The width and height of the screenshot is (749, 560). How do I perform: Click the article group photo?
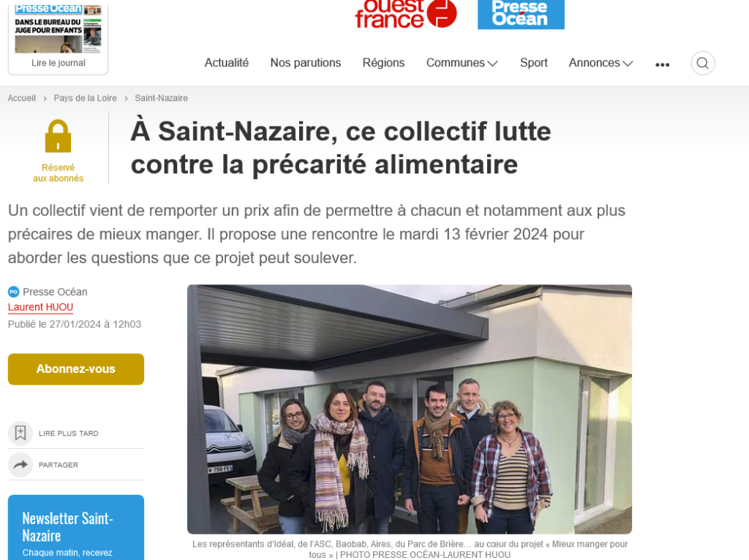(410, 409)
